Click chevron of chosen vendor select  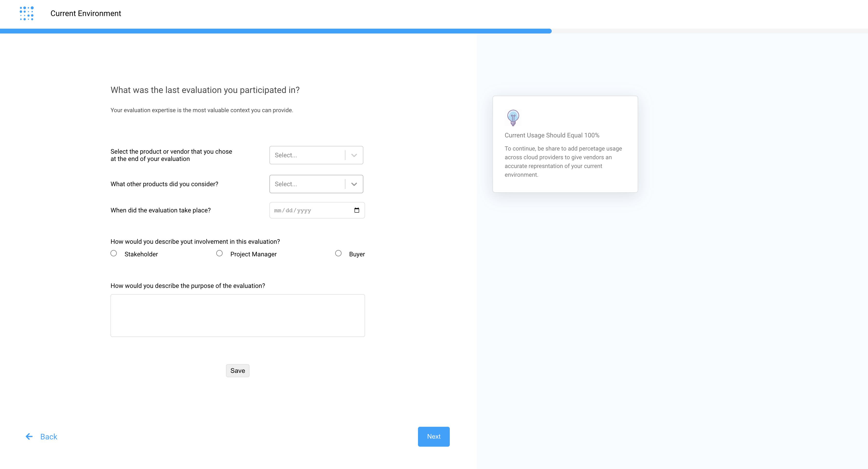coord(354,155)
